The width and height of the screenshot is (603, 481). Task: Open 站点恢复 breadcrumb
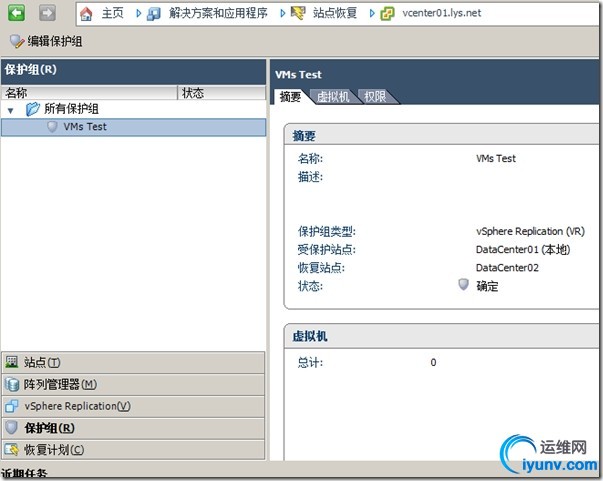[x=335, y=13]
